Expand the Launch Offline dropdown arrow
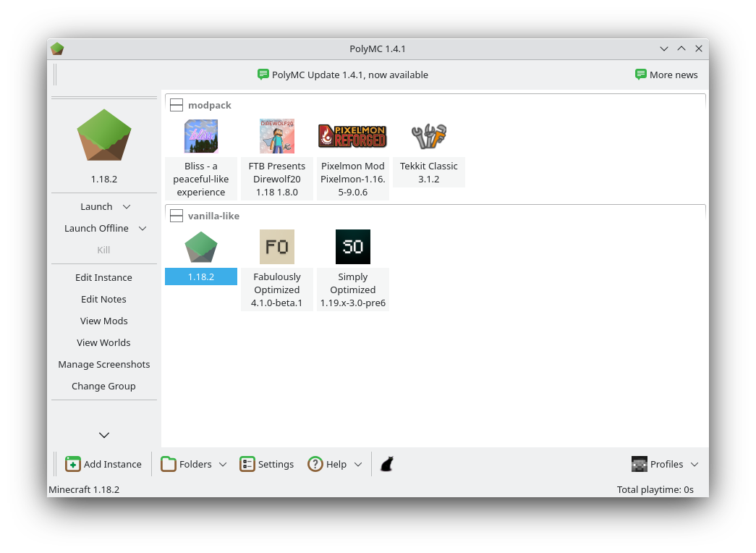This screenshot has height=553, width=756. [x=143, y=228]
